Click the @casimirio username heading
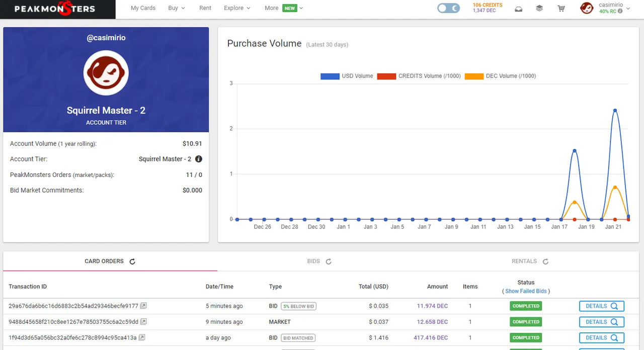 pos(106,38)
